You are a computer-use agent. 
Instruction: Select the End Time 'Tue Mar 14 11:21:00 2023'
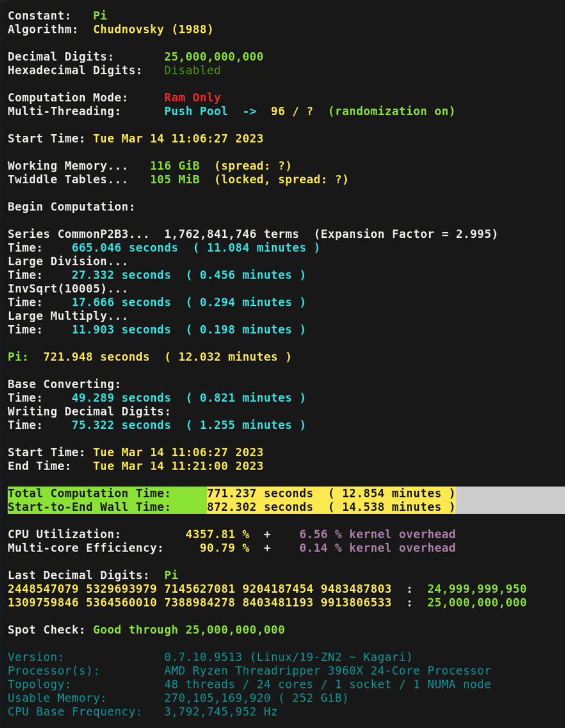click(178, 466)
